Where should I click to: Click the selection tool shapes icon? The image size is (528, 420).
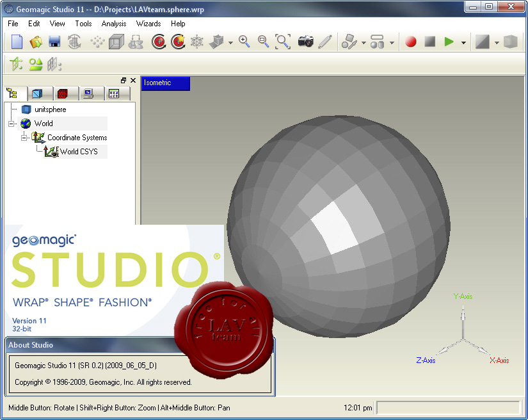pos(349,42)
